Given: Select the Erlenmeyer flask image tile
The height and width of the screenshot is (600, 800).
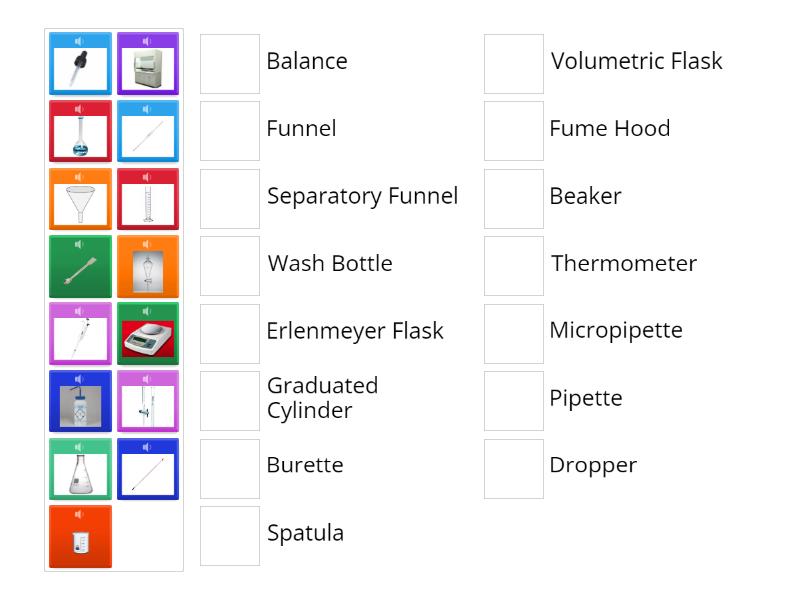Looking at the screenshot, I should pyautogui.click(x=80, y=467).
